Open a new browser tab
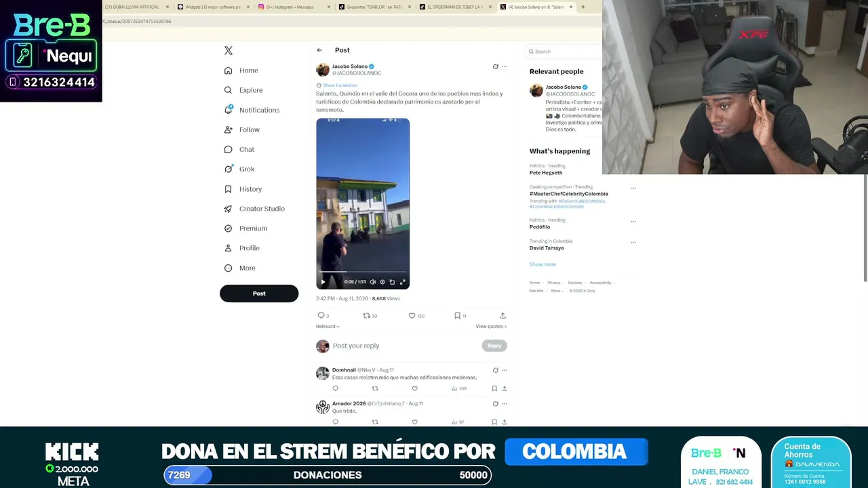868x488 pixels. 583,7
